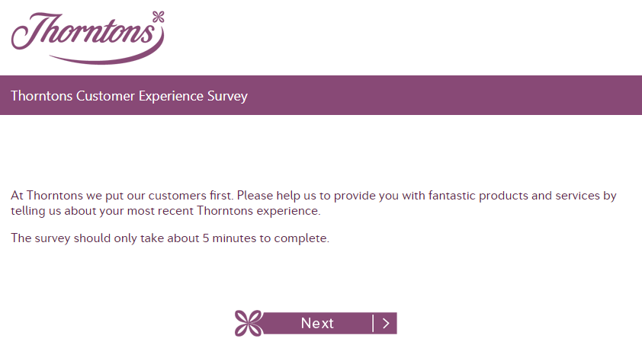
Task: Click the vertical divider inside Next button
Action: tap(373, 323)
